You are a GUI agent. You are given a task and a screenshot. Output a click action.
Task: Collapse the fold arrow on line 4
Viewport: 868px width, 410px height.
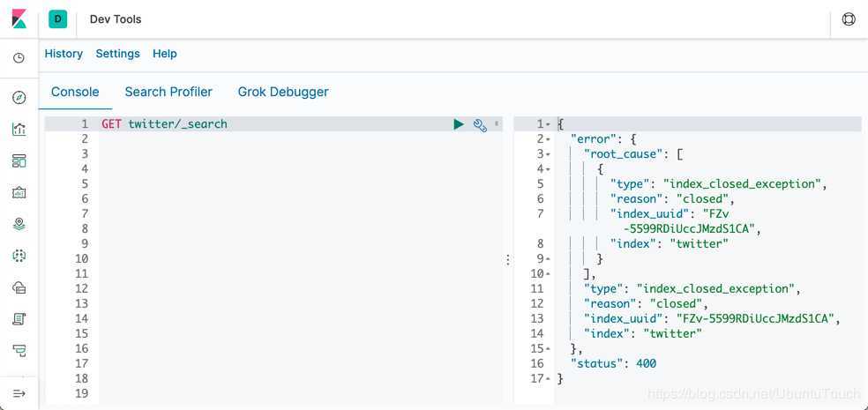tap(548, 169)
